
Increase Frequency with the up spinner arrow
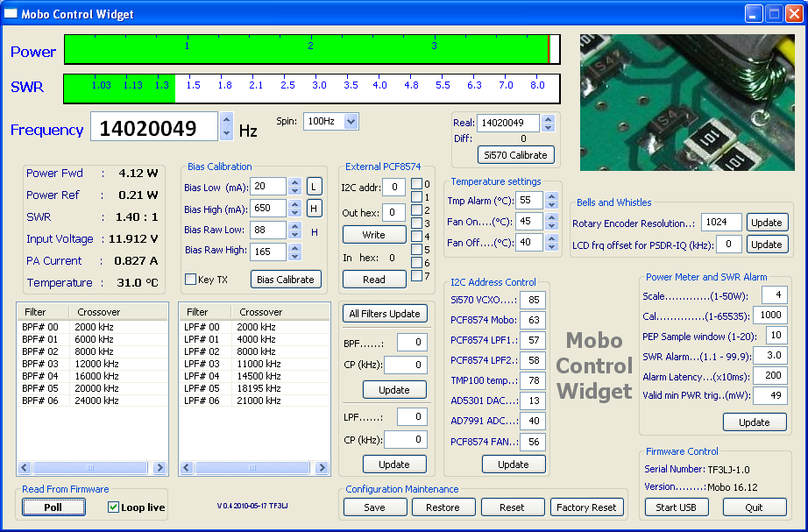(226, 121)
